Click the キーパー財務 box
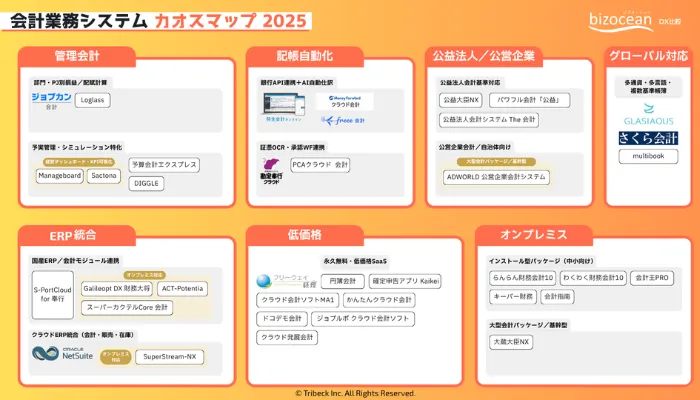The height and width of the screenshot is (400, 700). (x=513, y=296)
